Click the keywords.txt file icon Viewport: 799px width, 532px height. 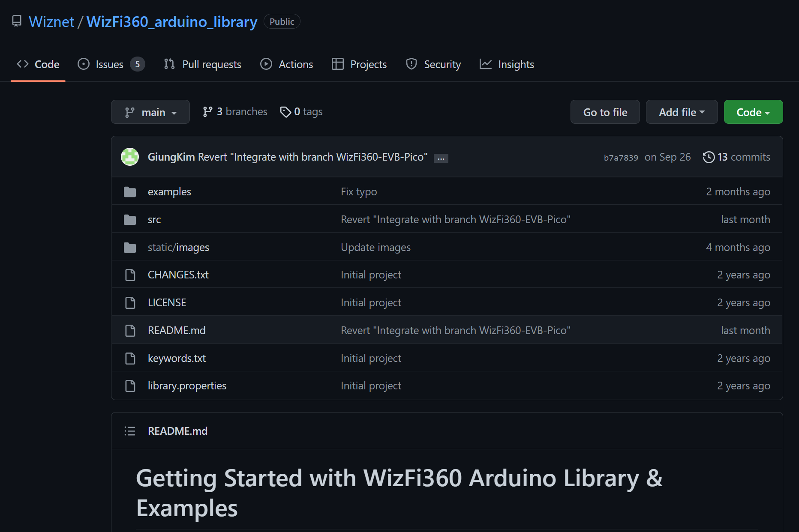(130, 359)
